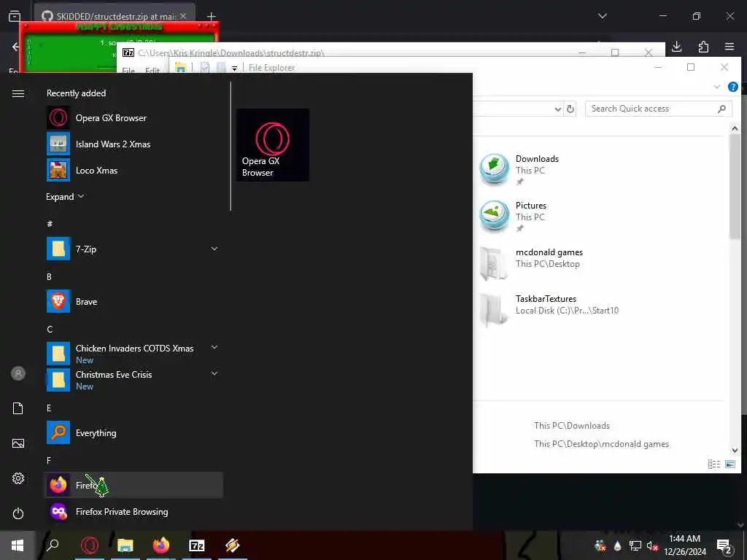
Task: Click Search Quick access field
Action: tap(659, 109)
